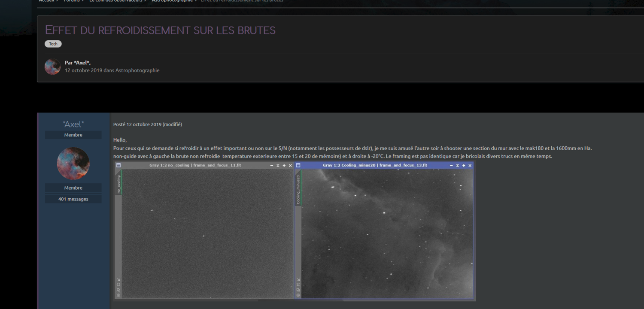Select the vertical no_cooling view tab
Screen dimensions: 644x309
pos(118,183)
